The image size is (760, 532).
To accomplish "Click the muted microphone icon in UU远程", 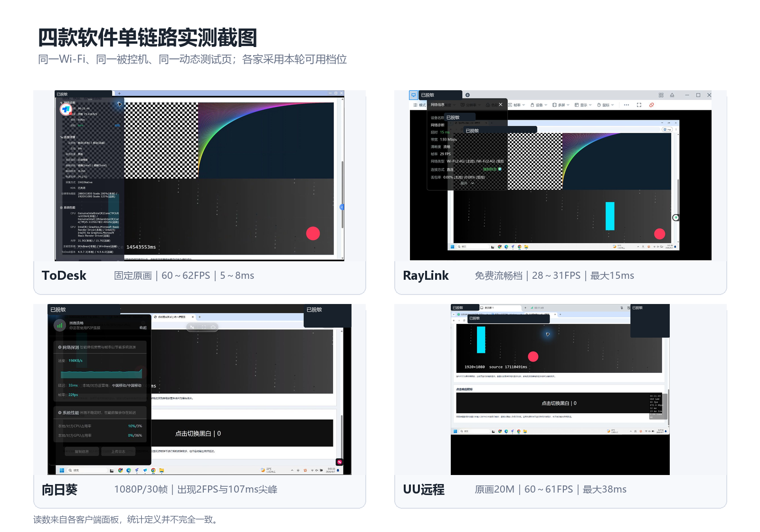I will (x=622, y=308).
